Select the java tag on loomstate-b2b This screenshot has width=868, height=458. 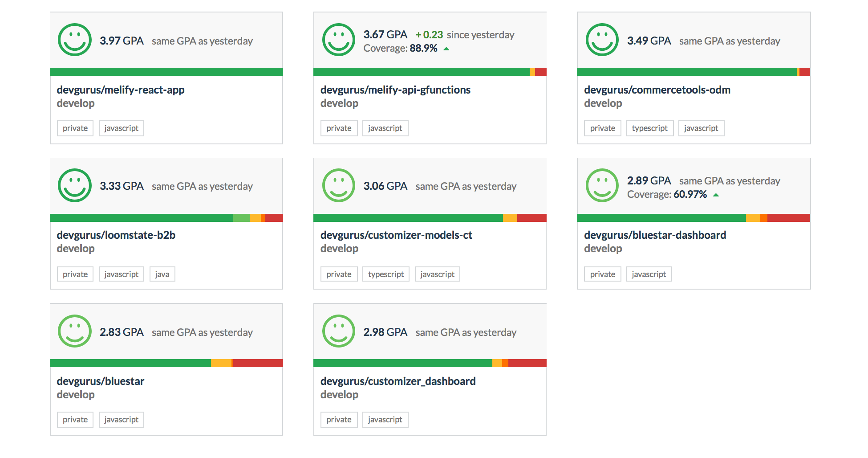[162, 274]
